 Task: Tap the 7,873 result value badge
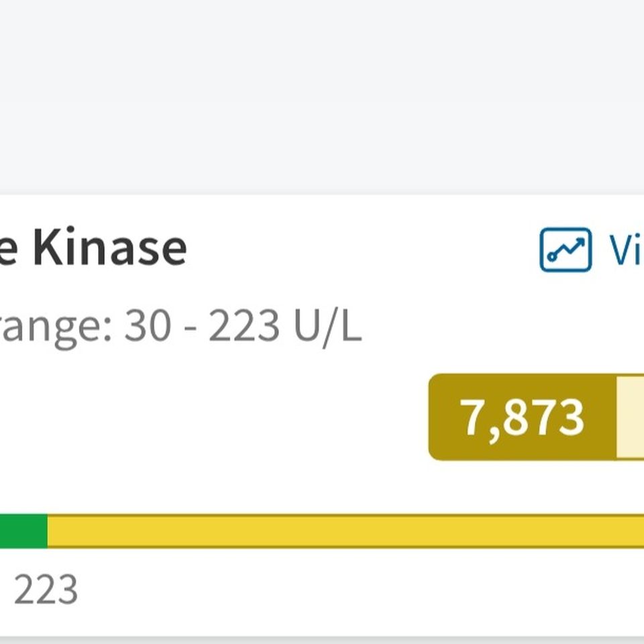click(522, 417)
